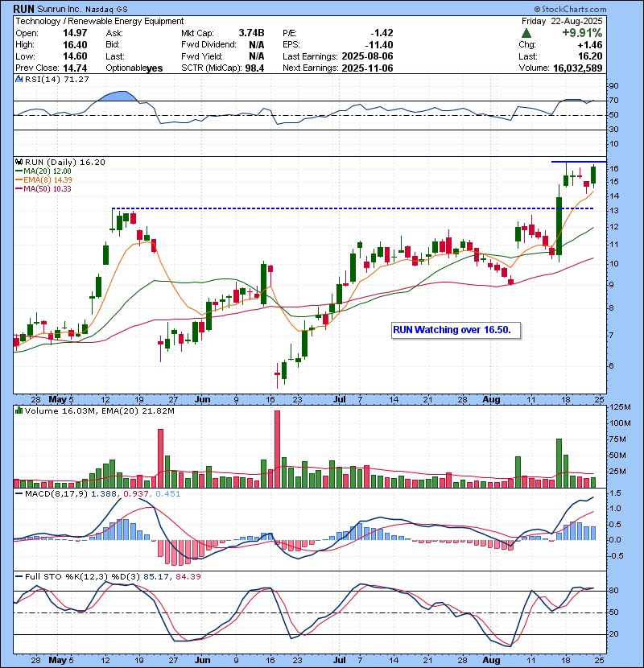Select the green MA(20) legend line

coord(19,171)
